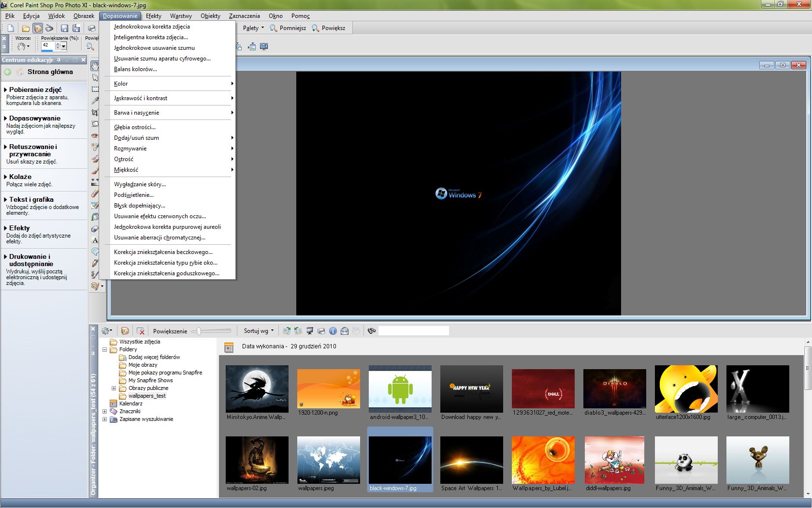Click the Pomniejsz zoom out button
The width and height of the screenshot is (812, 508).
pos(288,28)
